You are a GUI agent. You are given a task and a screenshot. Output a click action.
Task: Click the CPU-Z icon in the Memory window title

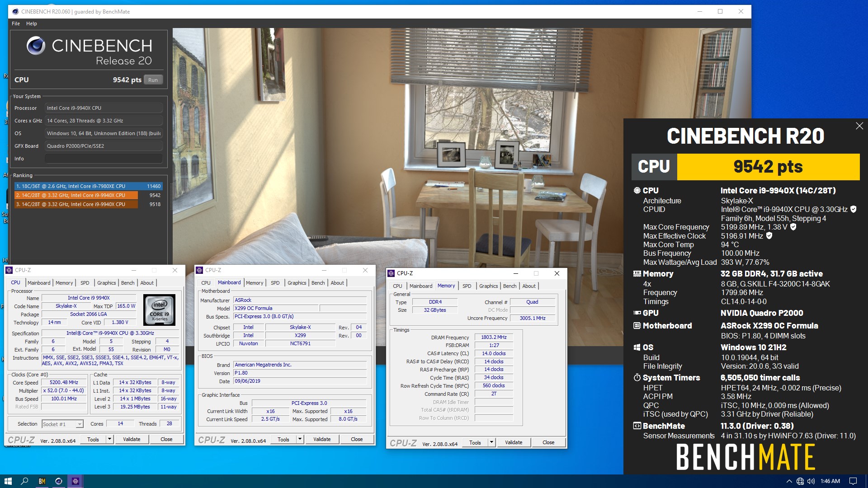(391, 273)
